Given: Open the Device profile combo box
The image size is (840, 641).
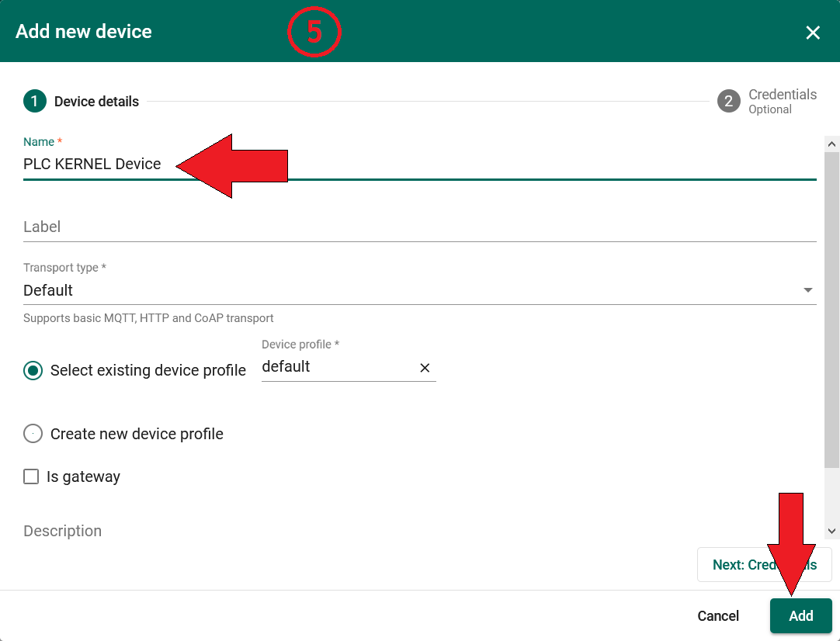Looking at the screenshot, I should point(334,367).
